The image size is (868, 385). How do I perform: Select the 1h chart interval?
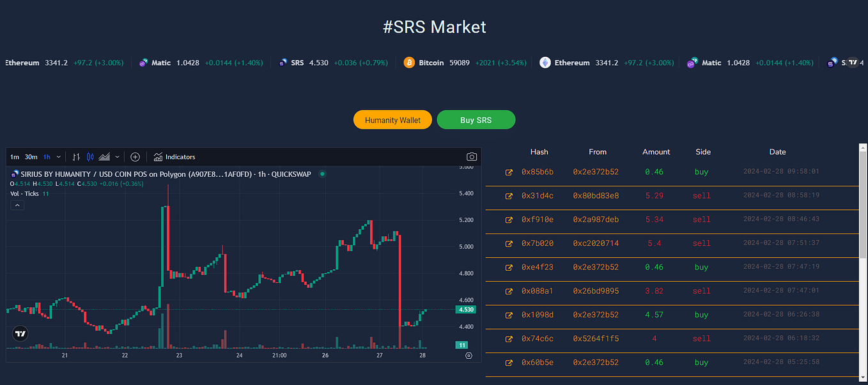tap(47, 157)
